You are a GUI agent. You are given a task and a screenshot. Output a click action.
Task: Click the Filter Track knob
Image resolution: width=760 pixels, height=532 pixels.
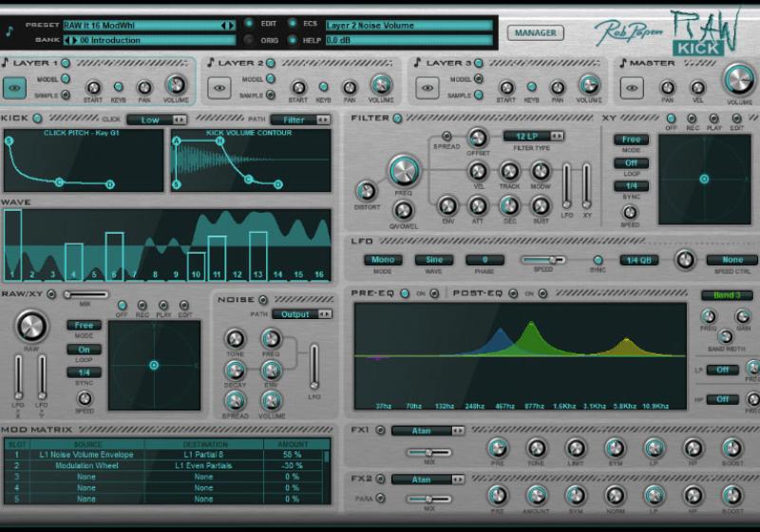(509, 171)
